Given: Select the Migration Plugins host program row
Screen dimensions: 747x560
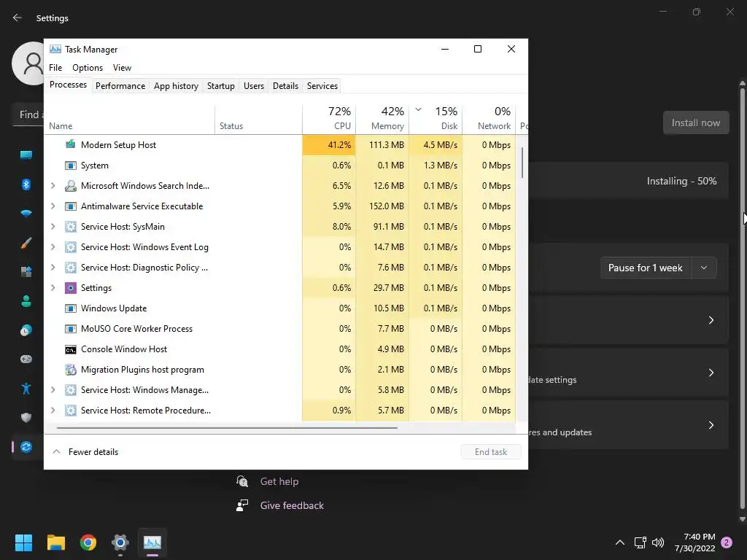Looking at the screenshot, I should (279, 370).
